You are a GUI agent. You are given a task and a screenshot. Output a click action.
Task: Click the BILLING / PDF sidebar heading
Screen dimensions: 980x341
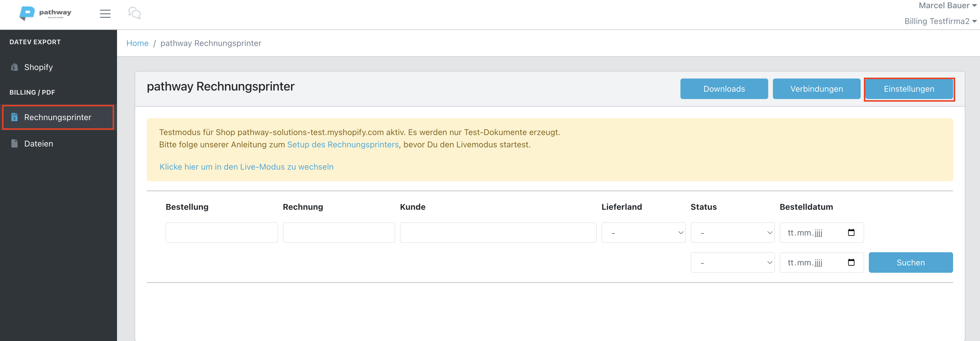tap(32, 92)
